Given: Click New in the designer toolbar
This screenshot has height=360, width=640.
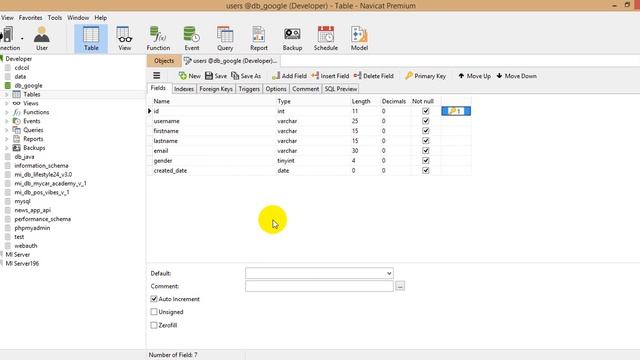Looking at the screenshot, I should 190,76.
